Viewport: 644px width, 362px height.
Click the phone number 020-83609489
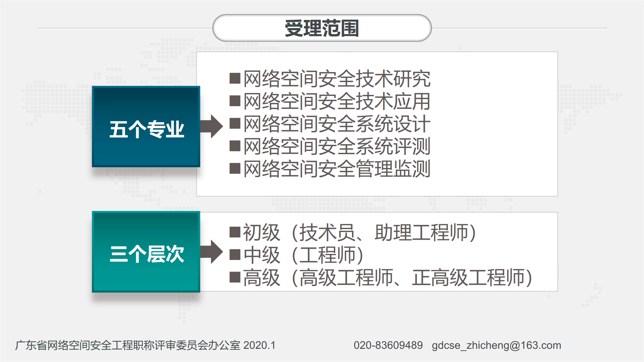coord(388,345)
